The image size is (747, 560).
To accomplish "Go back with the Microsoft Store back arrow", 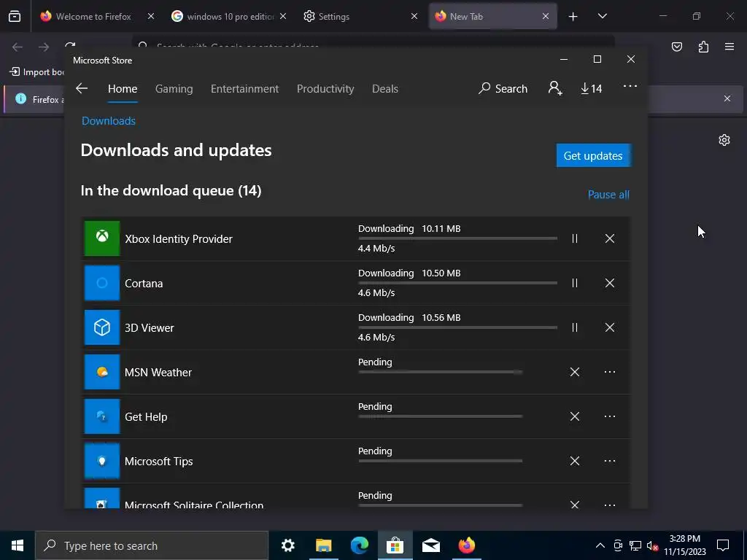I will (82, 88).
